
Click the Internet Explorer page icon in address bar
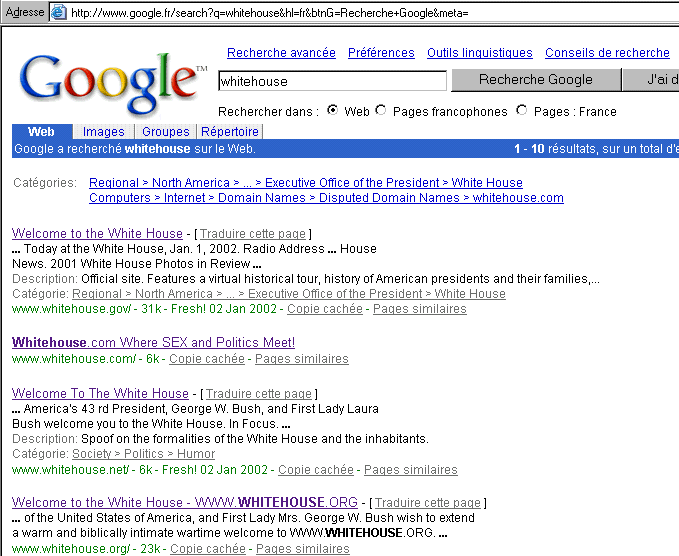pyautogui.click(x=58, y=13)
